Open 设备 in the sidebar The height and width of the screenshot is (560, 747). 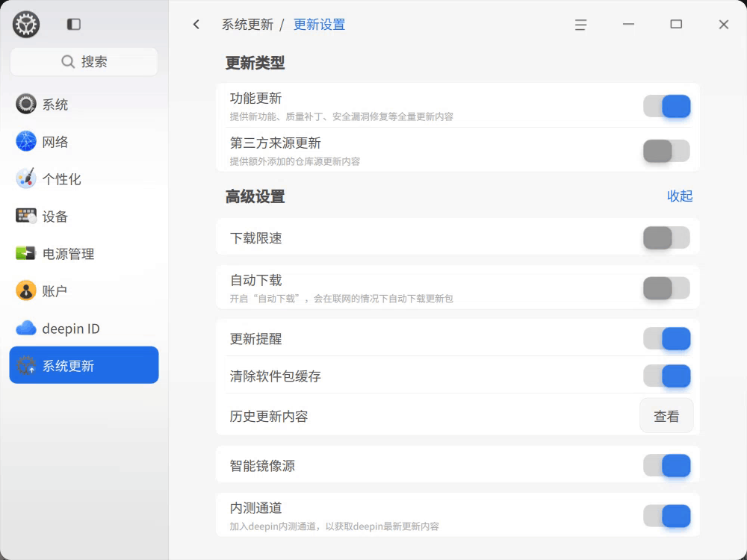(x=84, y=217)
